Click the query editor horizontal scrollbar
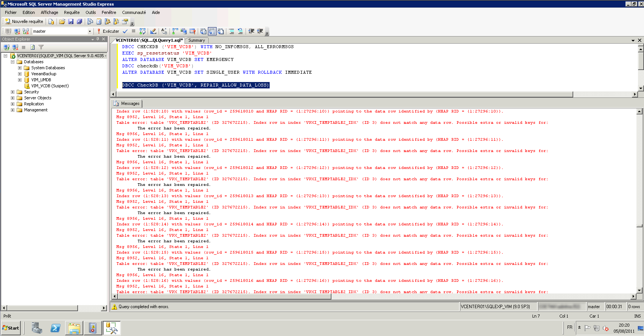The image size is (644, 336). coord(344,94)
